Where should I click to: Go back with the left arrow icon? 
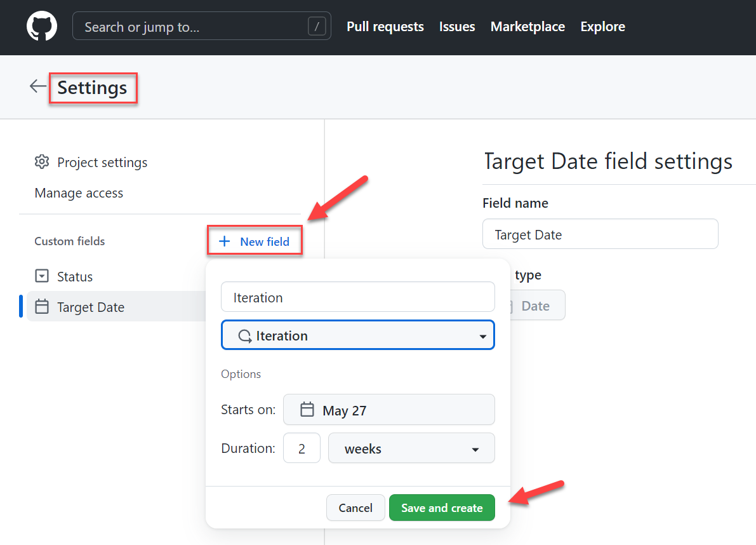(37, 86)
